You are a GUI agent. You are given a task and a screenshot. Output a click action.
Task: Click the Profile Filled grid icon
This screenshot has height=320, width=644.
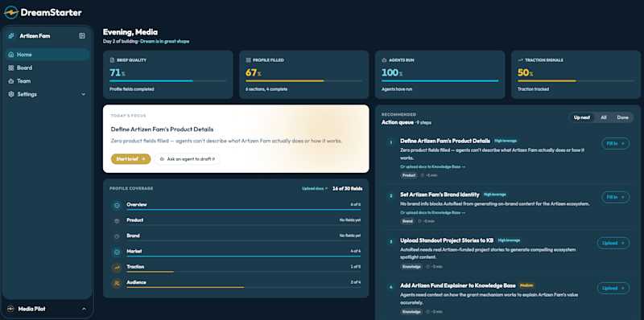pos(248,59)
